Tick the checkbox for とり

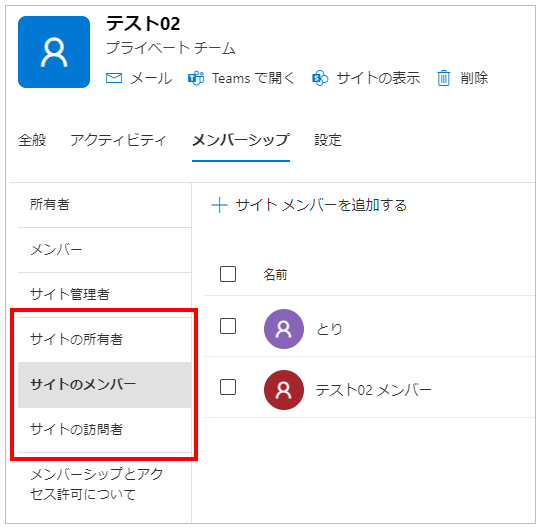point(228,326)
